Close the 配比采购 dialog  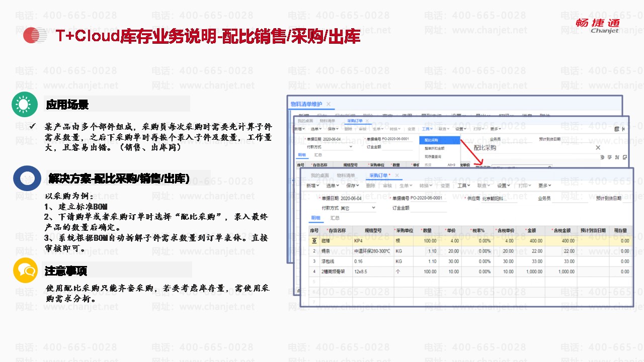[x=598, y=148]
